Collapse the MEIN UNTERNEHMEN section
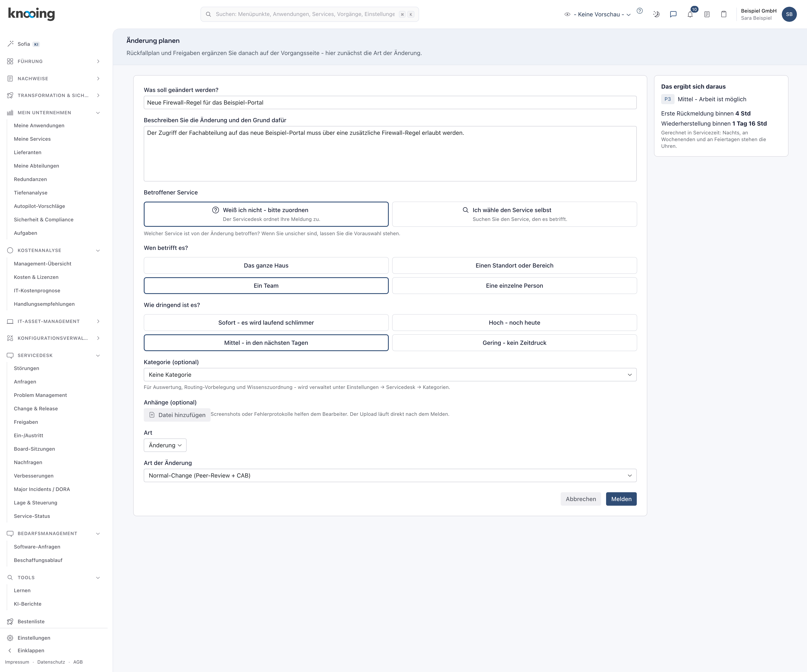Viewport: 807px width, 672px height. click(x=54, y=113)
